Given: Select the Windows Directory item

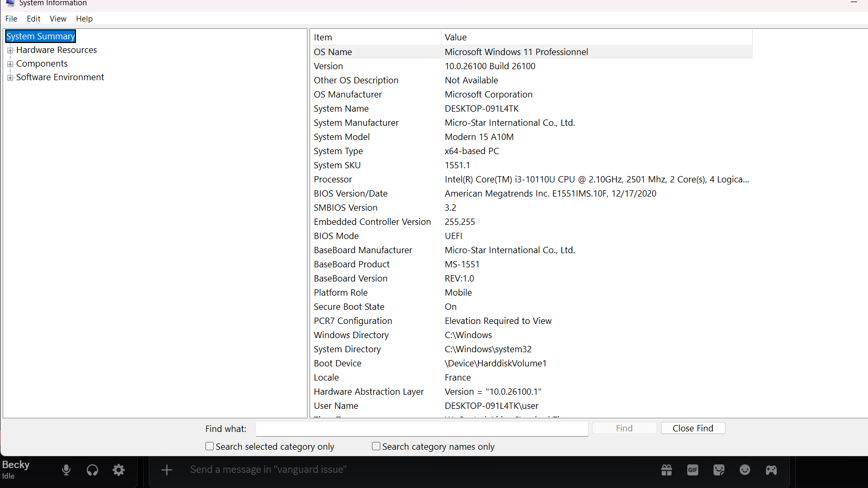Looking at the screenshot, I should pyautogui.click(x=351, y=335).
